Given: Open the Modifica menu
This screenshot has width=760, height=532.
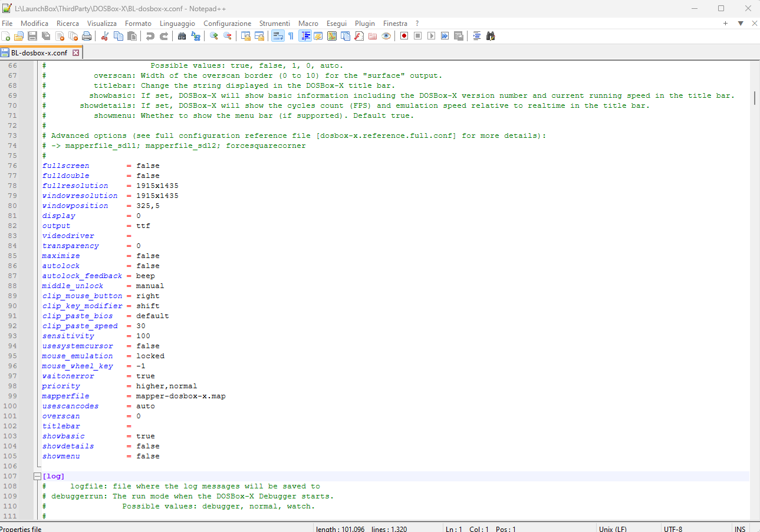Looking at the screenshot, I should coord(34,24).
